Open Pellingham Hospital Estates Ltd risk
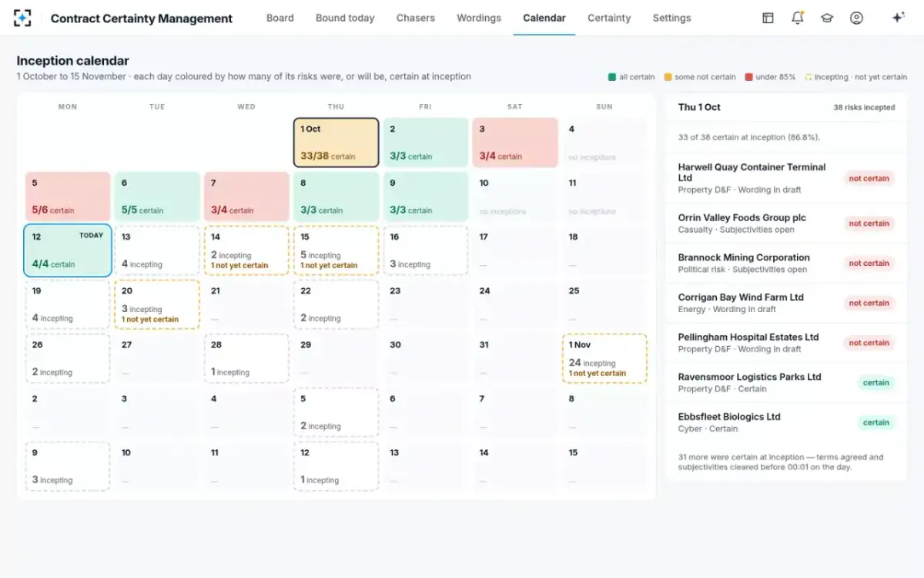924x578 pixels. (786, 343)
